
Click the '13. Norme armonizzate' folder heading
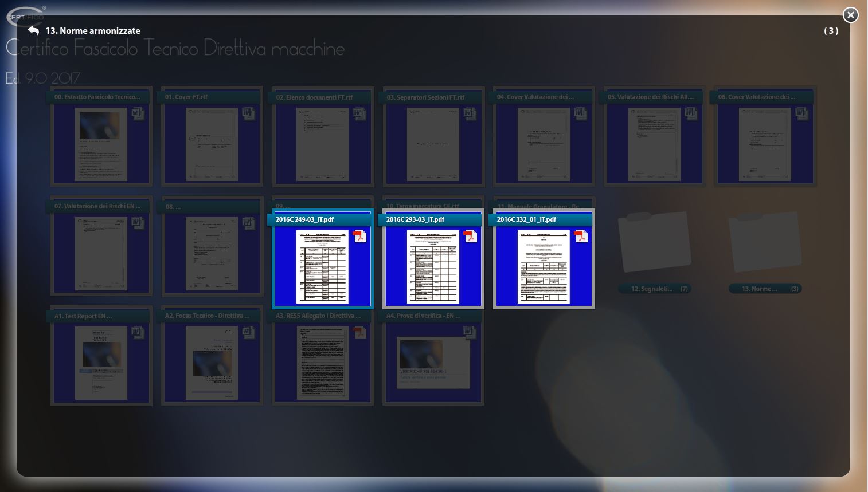pos(93,31)
